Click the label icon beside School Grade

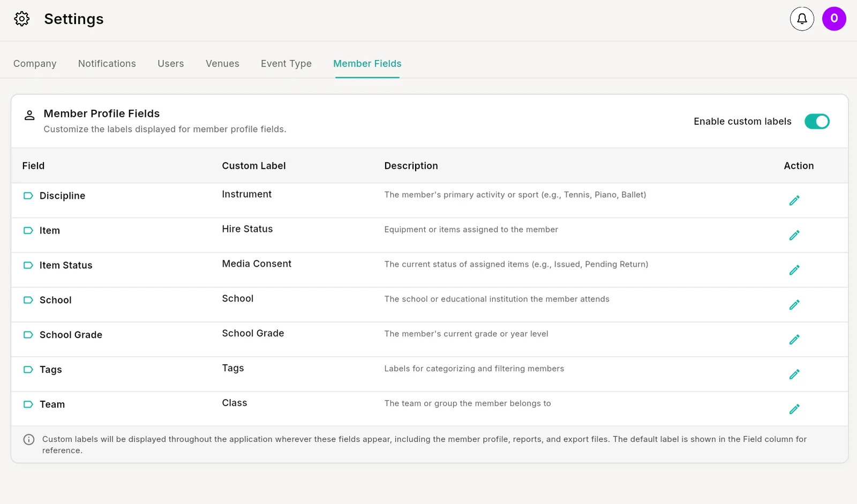(28, 335)
